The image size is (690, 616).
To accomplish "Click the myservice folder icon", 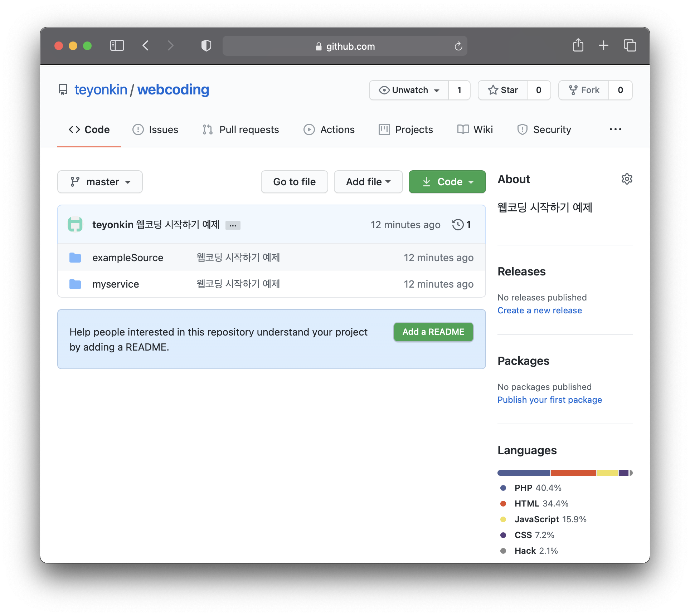I will pos(75,284).
